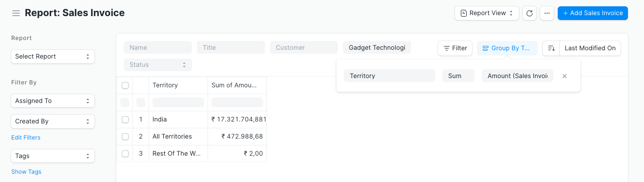Open the three-dots more options menu
This screenshot has height=182, width=644.
point(547,13)
